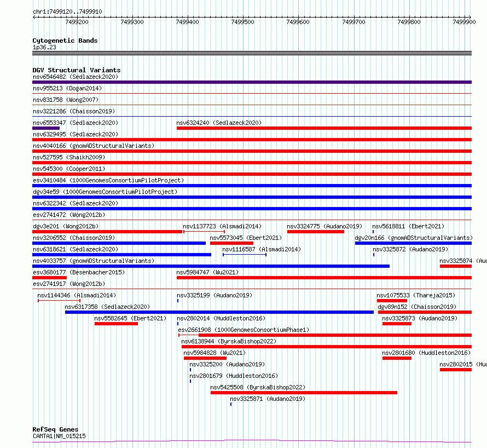Select the chr1:7499120..7499910 region label
The height and width of the screenshot is (448, 487).
[67, 12]
